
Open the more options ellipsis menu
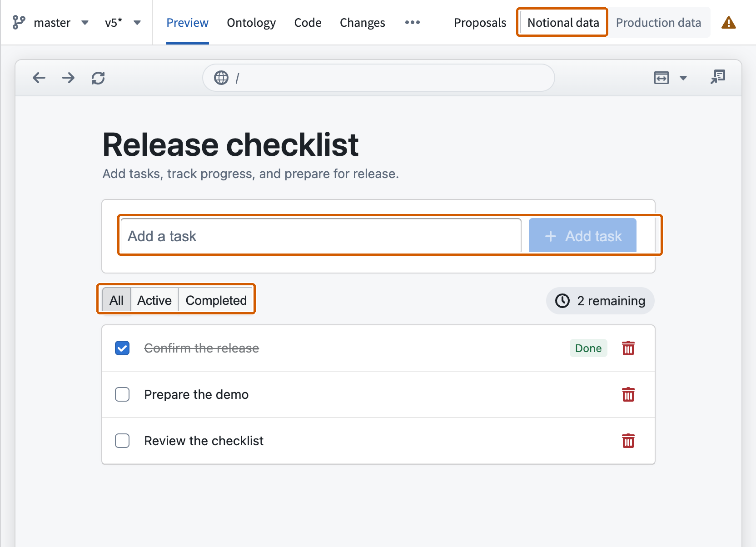click(413, 22)
